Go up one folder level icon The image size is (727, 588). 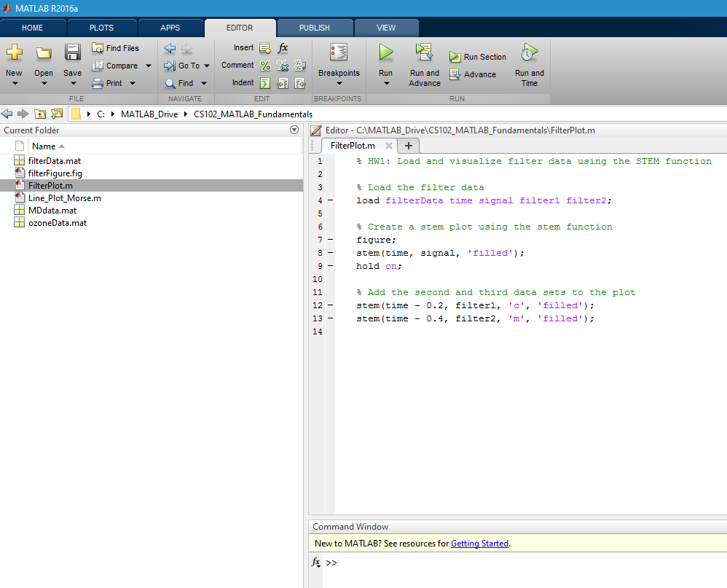pos(39,114)
